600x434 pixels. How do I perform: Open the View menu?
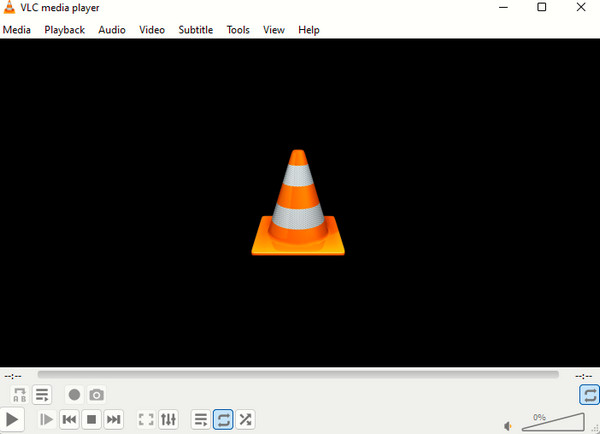click(x=274, y=30)
